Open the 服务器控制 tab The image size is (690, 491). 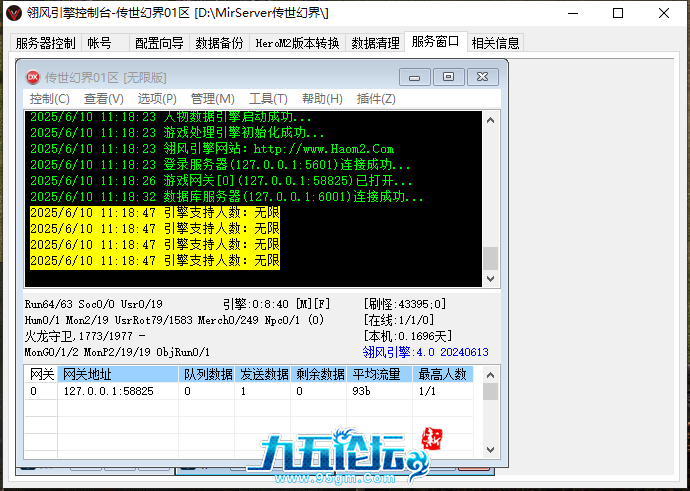[x=46, y=43]
